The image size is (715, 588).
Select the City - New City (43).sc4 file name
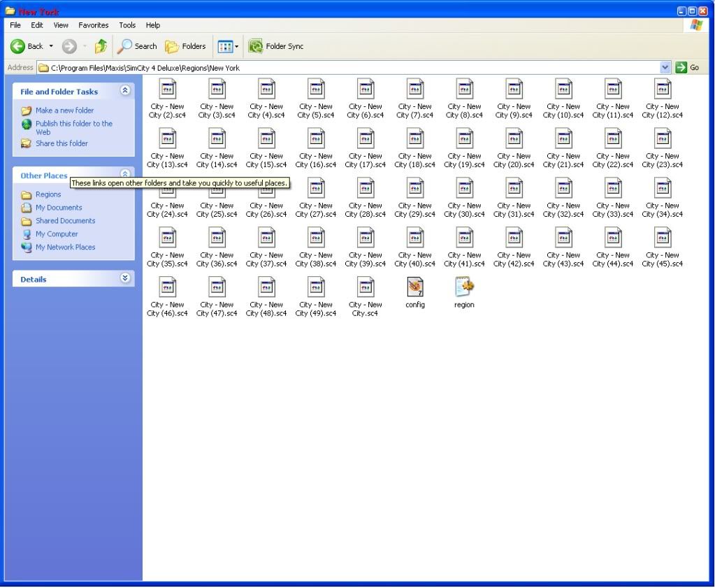click(563, 259)
